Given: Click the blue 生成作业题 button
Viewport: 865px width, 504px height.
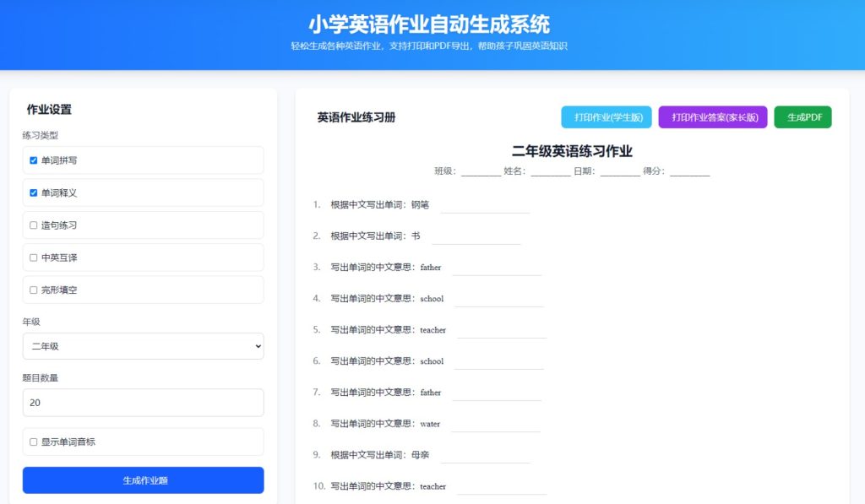Looking at the screenshot, I should tap(143, 480).
